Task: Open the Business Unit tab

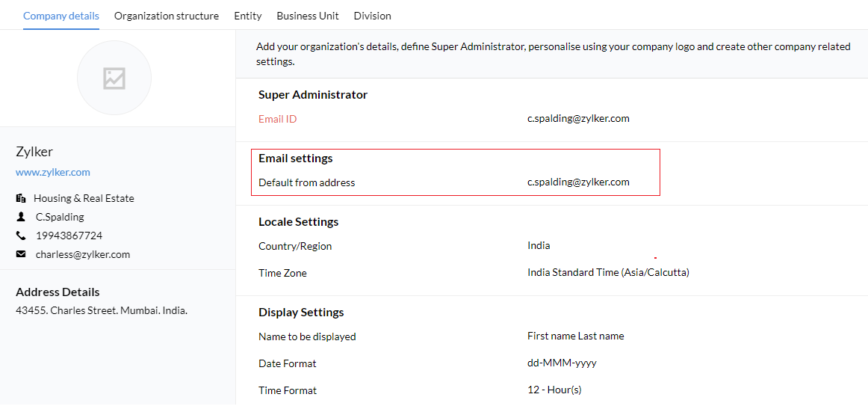Action: point(308,16)
